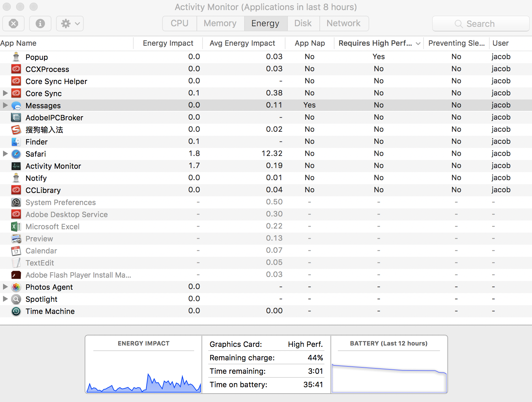Open the Network tab
Image resolution: width=532 pixels, height=402 pixels.
click(343, 24)
